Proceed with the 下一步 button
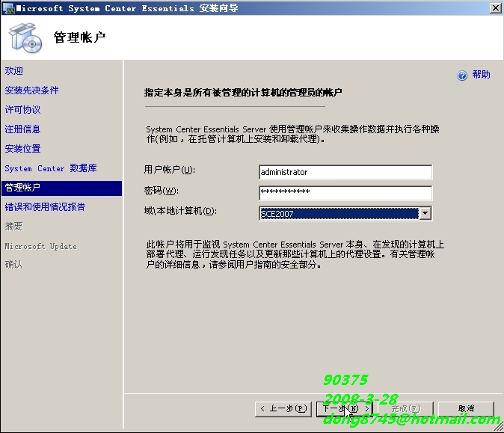Image resolution: width=504 pixels, height=433 pixels. coord(345,409)
